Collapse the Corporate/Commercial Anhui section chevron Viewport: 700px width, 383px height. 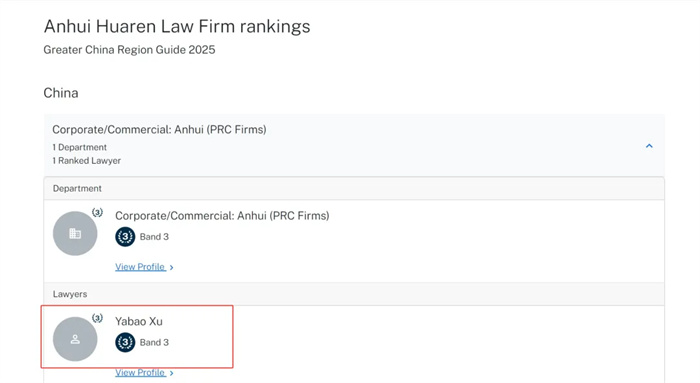[649, 146]
